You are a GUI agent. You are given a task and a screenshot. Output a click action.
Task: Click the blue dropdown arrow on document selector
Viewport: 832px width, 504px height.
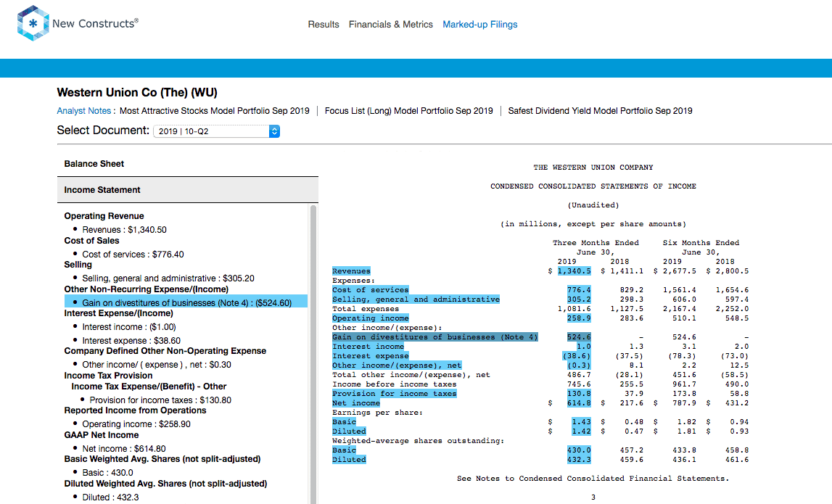[x=274, y=131]
